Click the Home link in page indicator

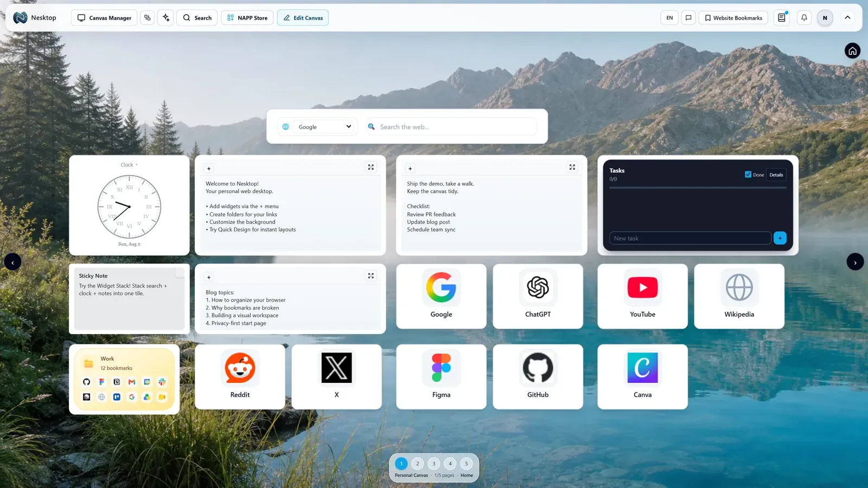click(467, 476)
